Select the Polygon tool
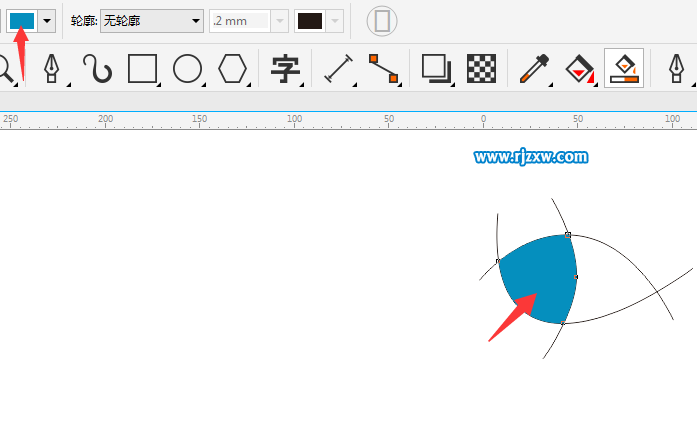 [232, 68]
